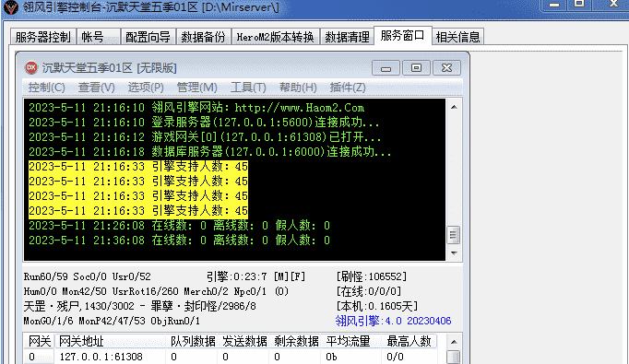This screenshot has height=364, width=629.
Task: Click the MonG0/1/6 MonP42/47/53 status line
Action: [x=112, y=321]
